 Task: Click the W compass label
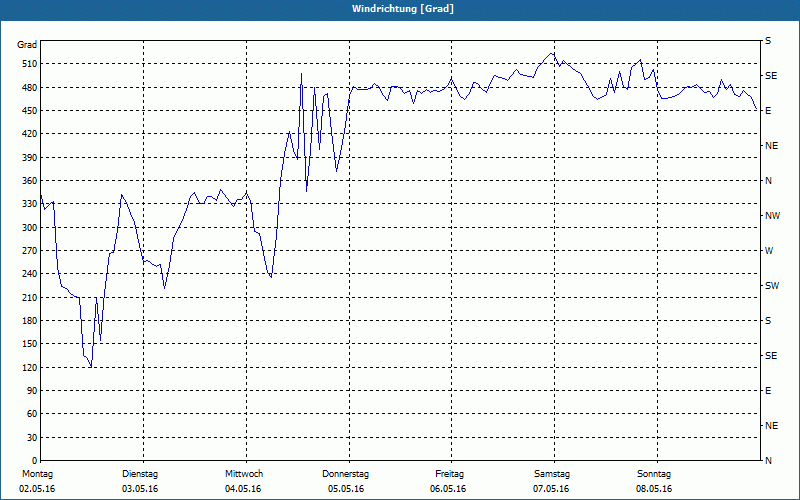pos(769,251)
